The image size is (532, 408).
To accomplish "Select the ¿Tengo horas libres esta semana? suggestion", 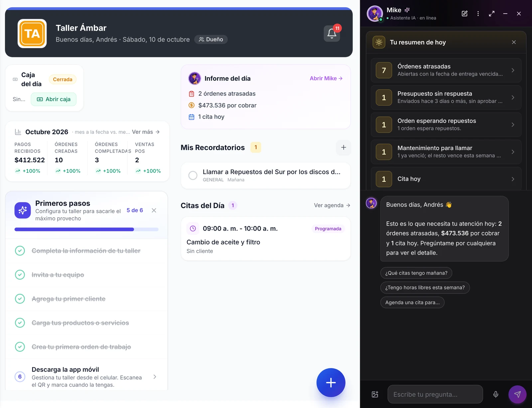I will [x=425, y=288].
